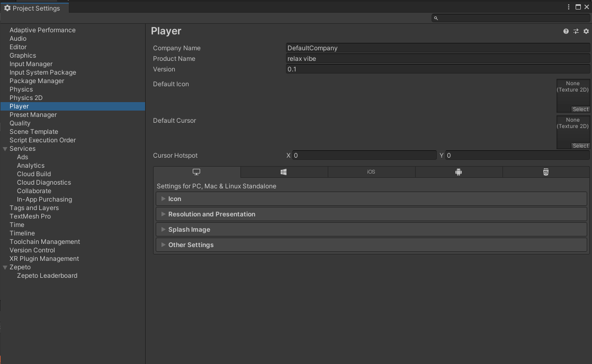The height and width of the screenshot is (364, 592).
Task: Click the Default Icon texture preview slot
Action: 573,96
